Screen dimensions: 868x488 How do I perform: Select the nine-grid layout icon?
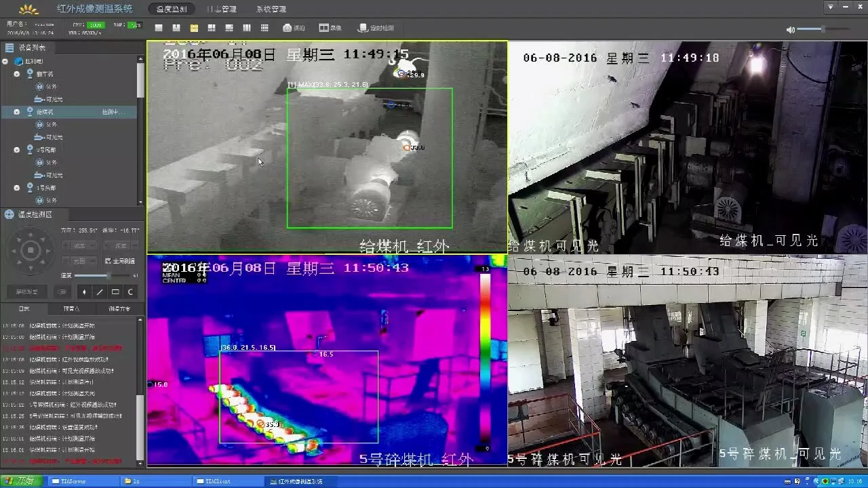coord(264,28)
